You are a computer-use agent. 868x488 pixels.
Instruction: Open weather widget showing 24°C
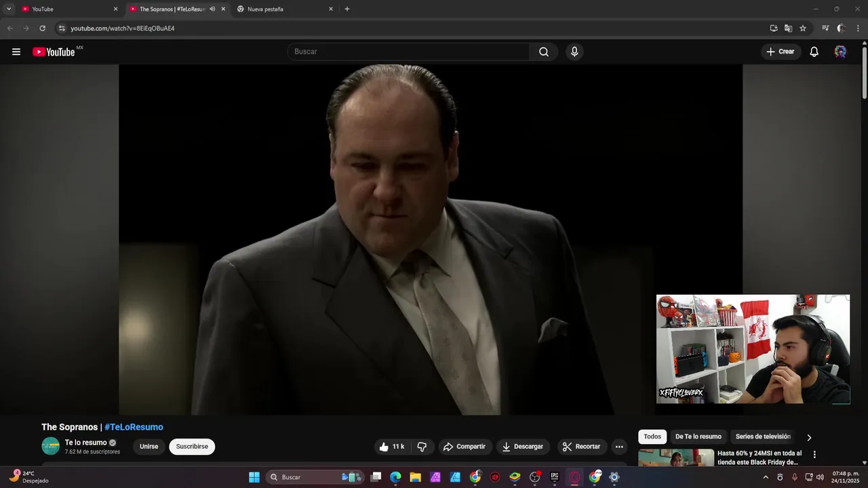[28, 477]
